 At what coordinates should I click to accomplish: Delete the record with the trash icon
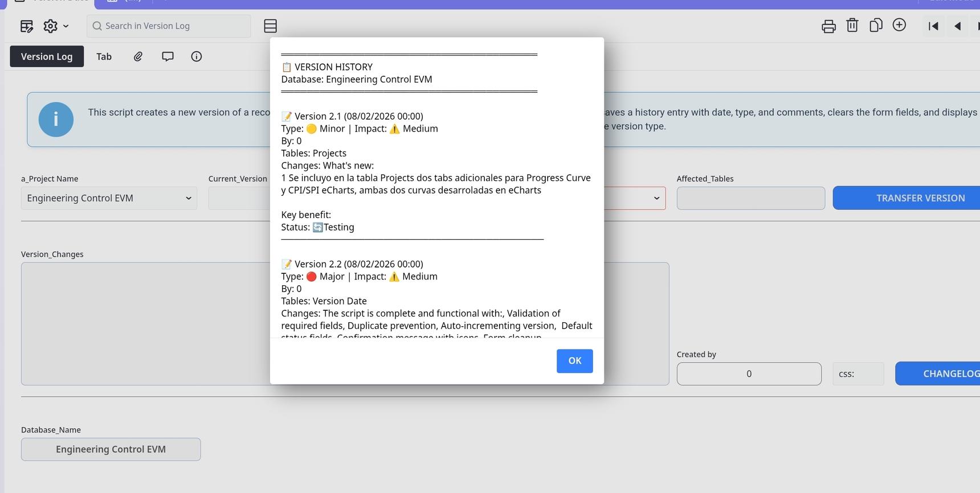[x=852, y=26]
